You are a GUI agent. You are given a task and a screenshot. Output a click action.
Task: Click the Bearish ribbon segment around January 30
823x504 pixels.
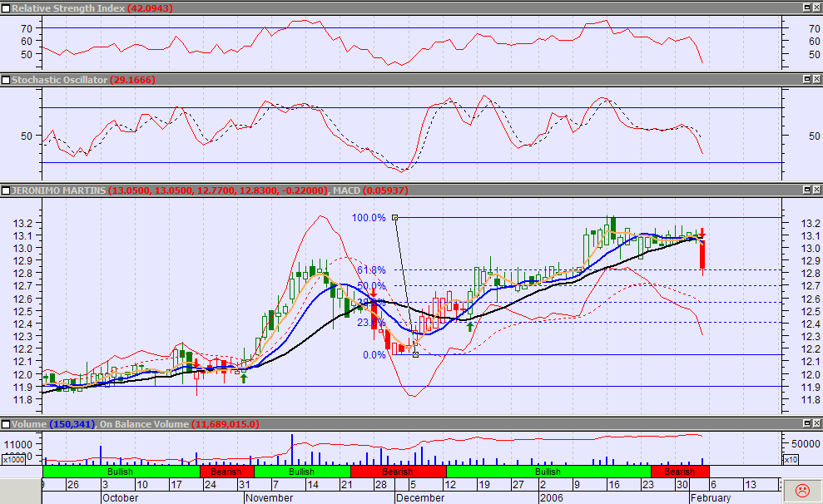coord(680,472)
